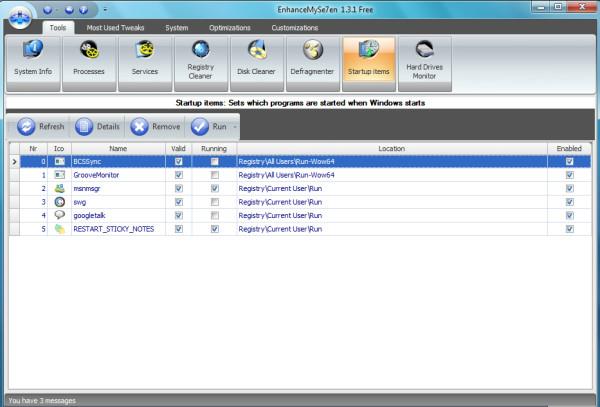
Task: Open the Processes tool
Action: click(88, 61)
